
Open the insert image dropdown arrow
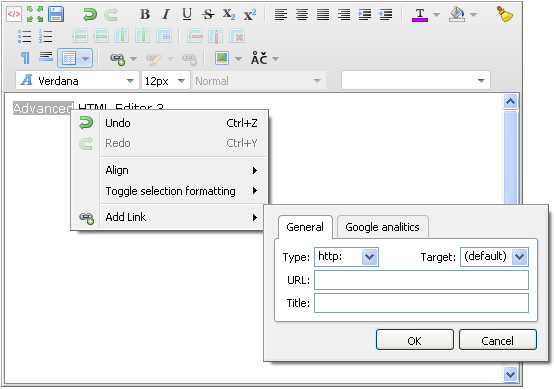238,59
